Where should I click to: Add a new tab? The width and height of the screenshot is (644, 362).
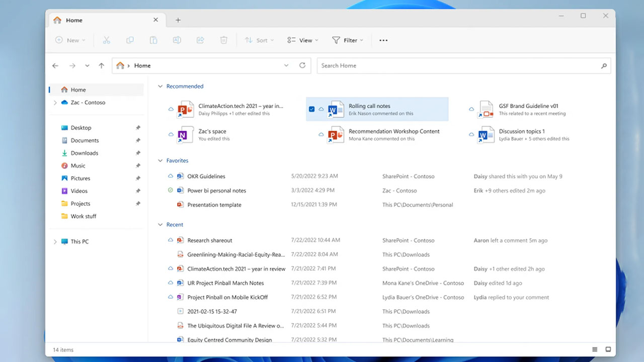click(178, 20)
